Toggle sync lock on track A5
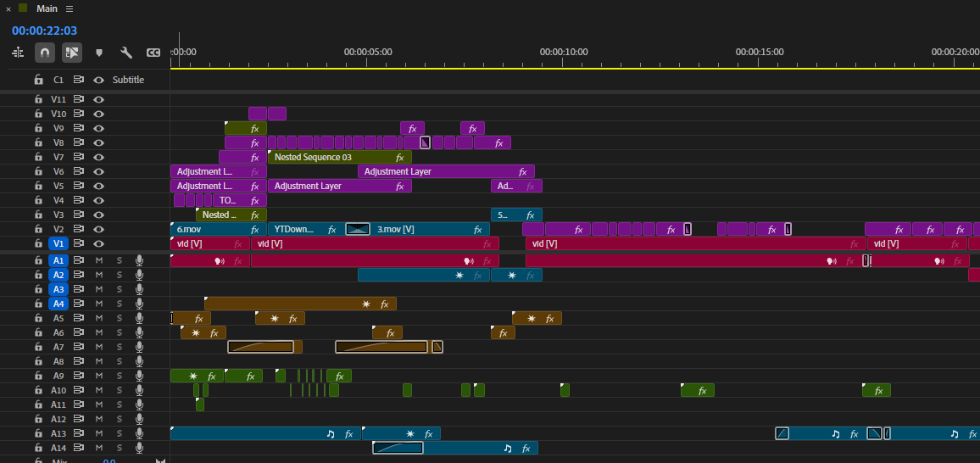The width and height of the screenshot is (980, 463). [79, 318]
